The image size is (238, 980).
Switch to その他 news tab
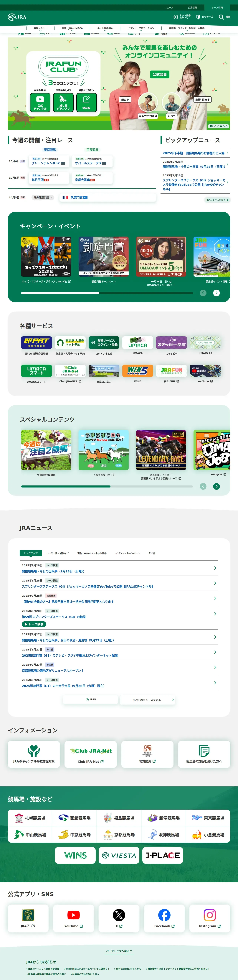click(x=152, y=553)
